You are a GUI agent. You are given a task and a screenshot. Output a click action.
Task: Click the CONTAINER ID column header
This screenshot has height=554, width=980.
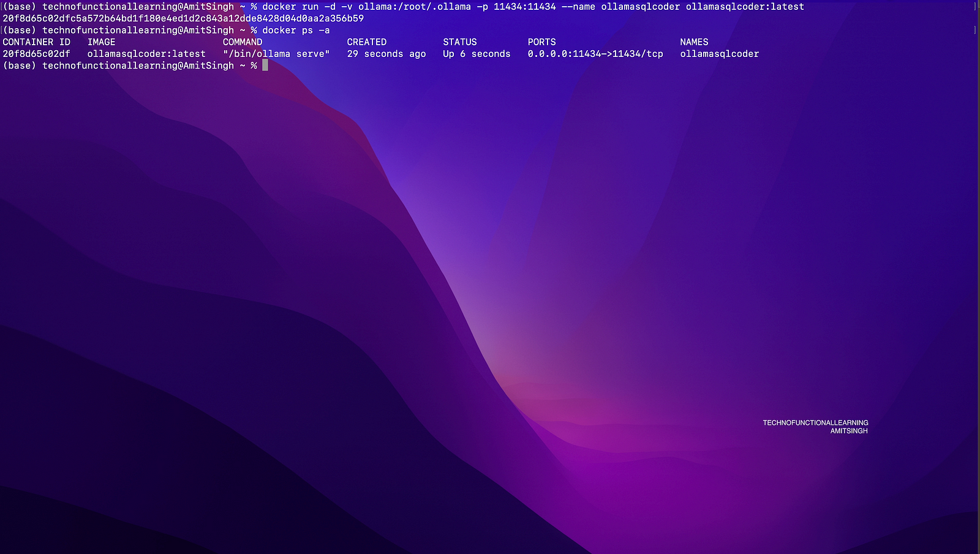[x=36, y=42]
